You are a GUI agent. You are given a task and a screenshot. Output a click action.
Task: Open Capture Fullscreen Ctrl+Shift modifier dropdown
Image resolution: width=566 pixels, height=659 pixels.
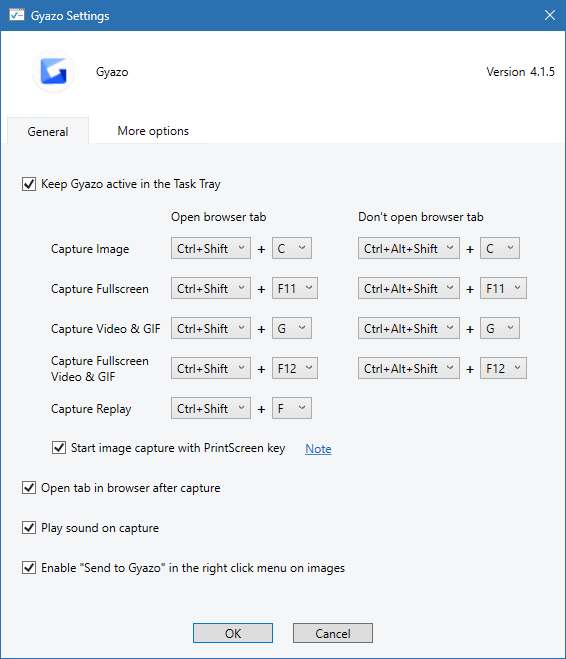(x=211, y=288)
